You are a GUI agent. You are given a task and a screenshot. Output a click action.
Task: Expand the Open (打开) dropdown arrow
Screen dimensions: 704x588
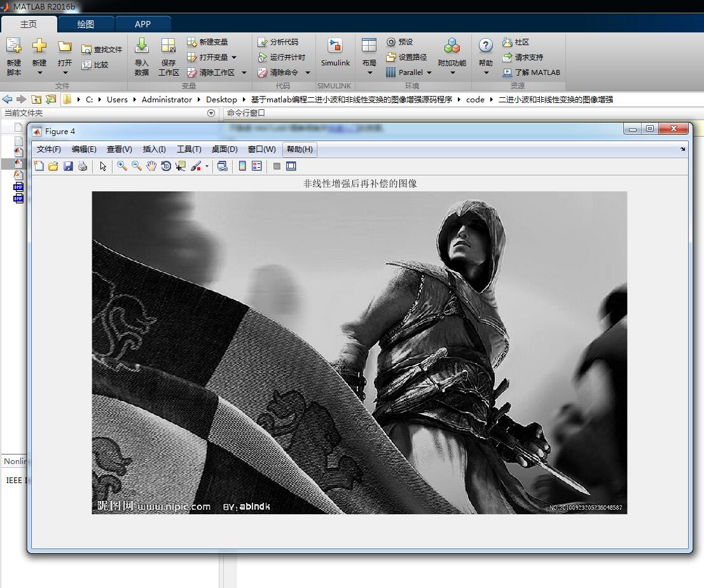pos(65,72)
